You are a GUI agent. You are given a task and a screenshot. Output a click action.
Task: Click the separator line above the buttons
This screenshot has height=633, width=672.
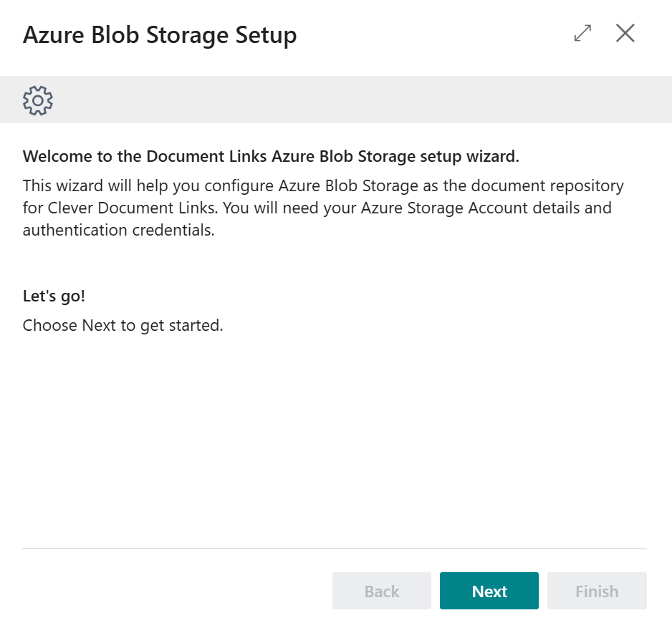(334, 549)
